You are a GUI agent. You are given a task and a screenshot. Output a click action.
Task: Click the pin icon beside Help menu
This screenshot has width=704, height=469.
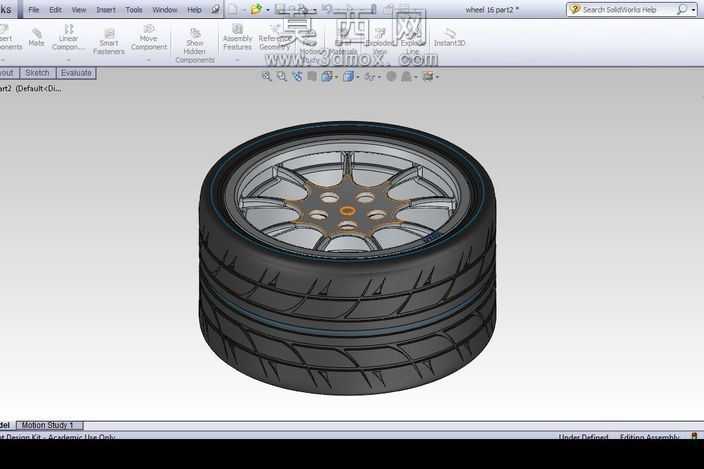(x=216, y=9)
